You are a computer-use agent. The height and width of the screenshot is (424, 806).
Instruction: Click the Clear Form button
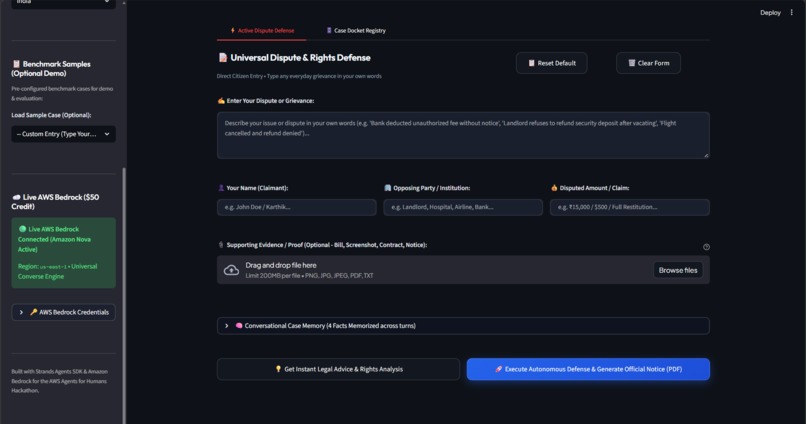point(648,63)
